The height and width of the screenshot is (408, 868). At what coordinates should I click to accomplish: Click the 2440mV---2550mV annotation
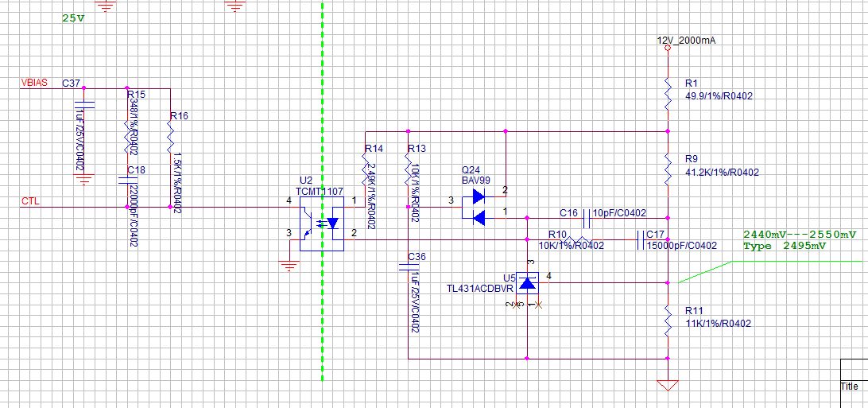[x=800, y=234]
